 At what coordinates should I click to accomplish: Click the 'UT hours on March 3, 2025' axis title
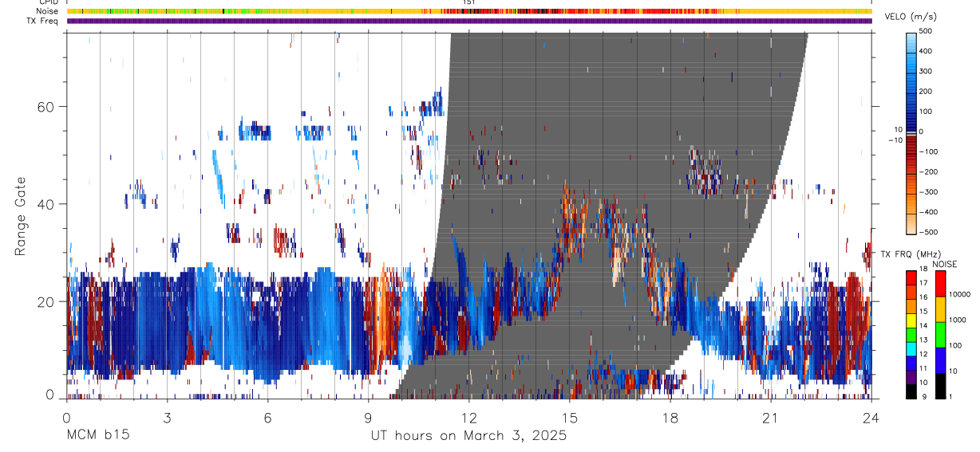coord(468,435)
